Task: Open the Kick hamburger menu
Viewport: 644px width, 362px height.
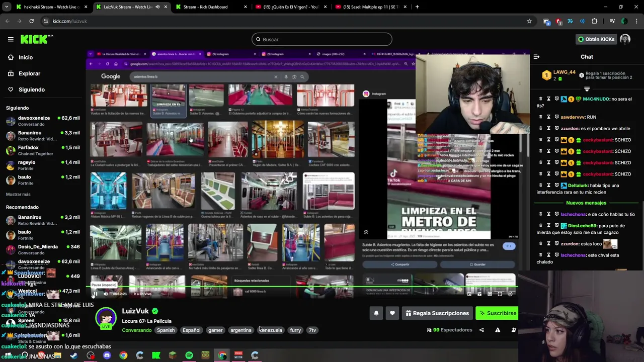Action: click(x=11, y=39)
